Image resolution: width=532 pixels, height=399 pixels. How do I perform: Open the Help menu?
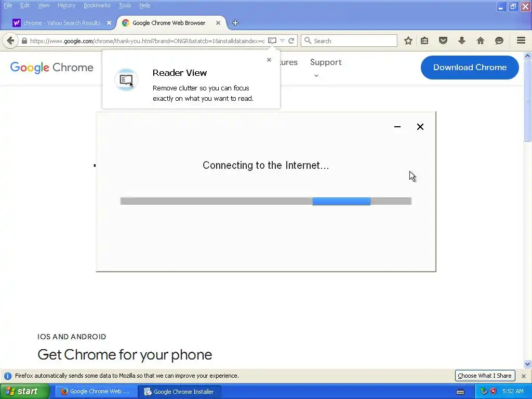click(x=145, y=5)
